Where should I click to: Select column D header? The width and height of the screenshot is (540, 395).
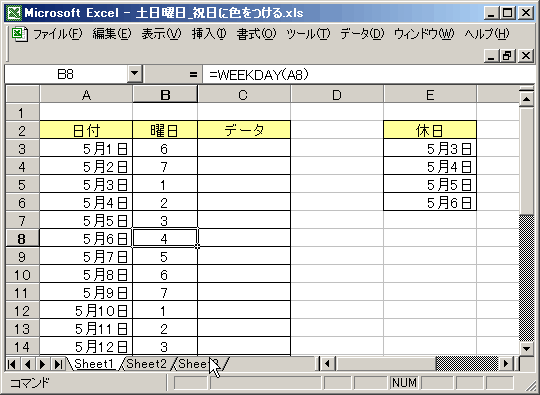(337, 94)
